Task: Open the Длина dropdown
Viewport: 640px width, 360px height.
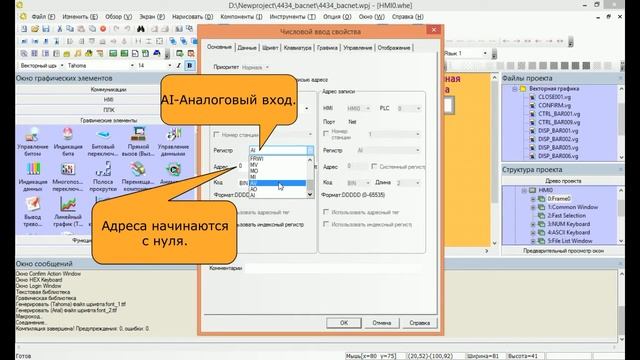Action: point(418,183)
